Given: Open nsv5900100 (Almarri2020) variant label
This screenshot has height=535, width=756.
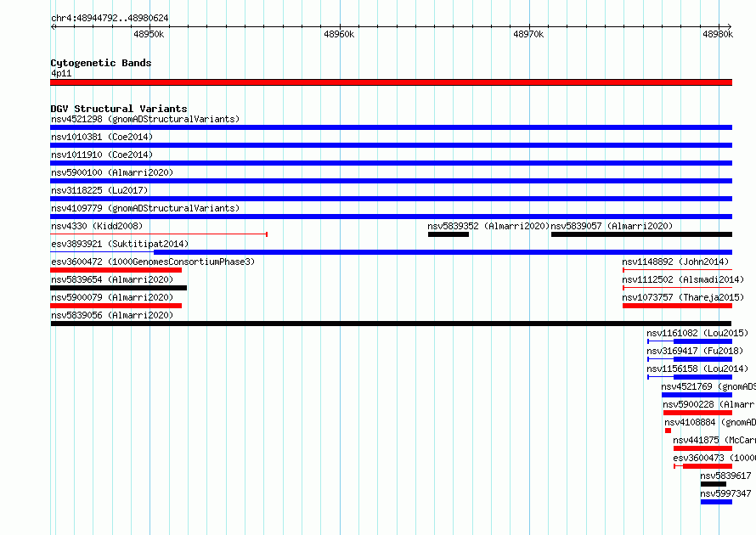Looking at the screenshot, I should [112, 172].
